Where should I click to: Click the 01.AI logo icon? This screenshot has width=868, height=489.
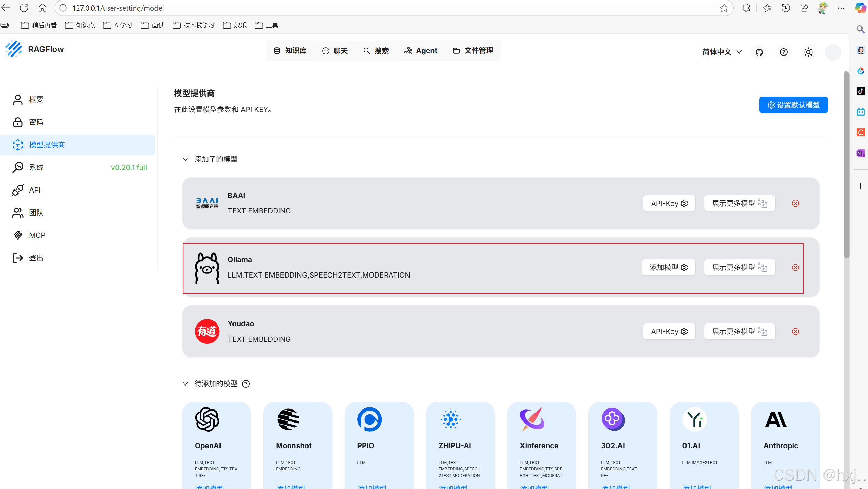pos(694,419)
